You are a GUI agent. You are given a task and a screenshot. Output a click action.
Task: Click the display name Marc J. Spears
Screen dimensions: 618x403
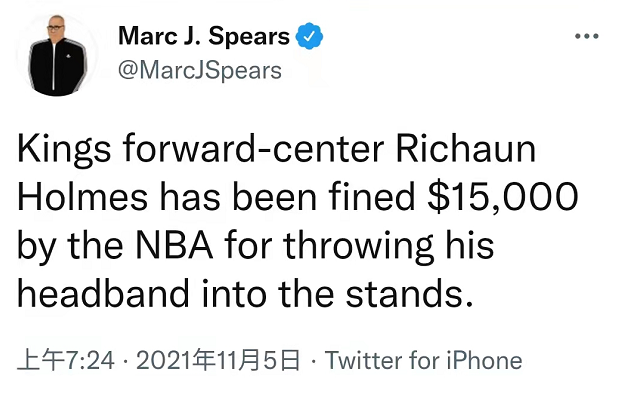coord(204,38)
